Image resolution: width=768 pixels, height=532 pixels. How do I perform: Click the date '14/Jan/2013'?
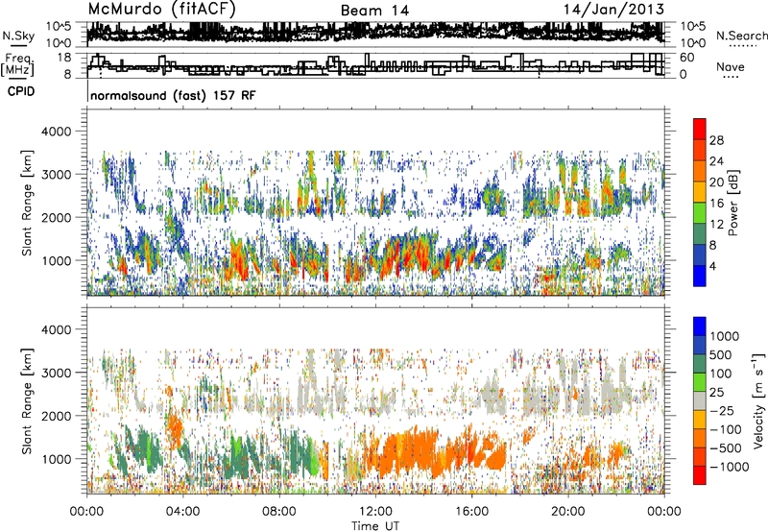click(x=613, y=10)
